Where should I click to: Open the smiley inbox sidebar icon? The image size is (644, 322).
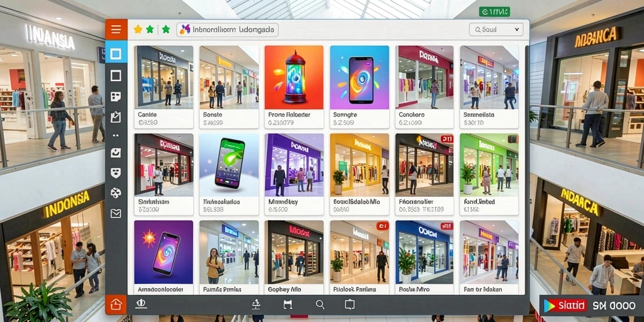[116, 153]
